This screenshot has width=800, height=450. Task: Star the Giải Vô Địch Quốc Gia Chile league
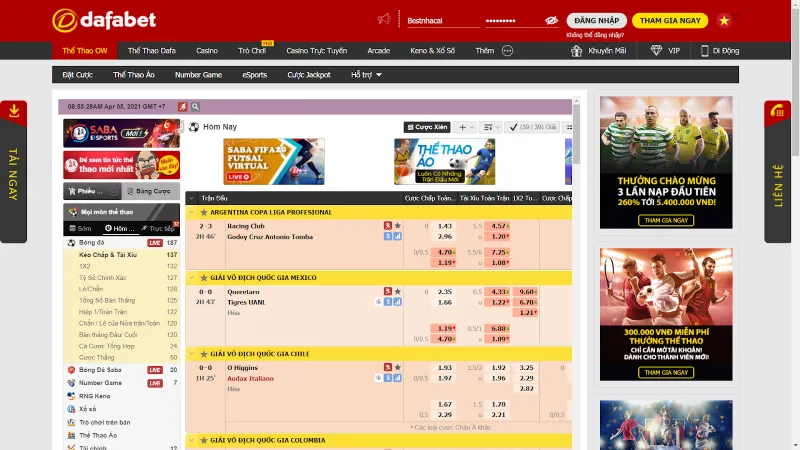(x=204, y=354)
